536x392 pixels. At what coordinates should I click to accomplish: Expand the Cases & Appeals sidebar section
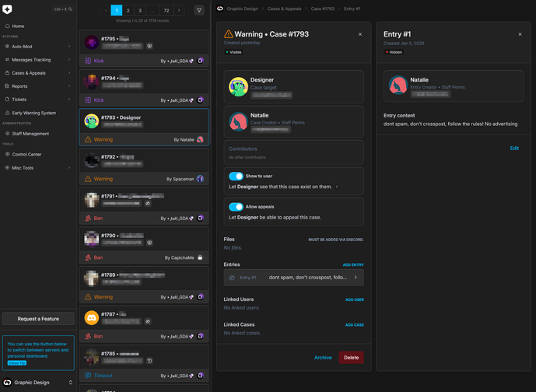coord(37,73)
